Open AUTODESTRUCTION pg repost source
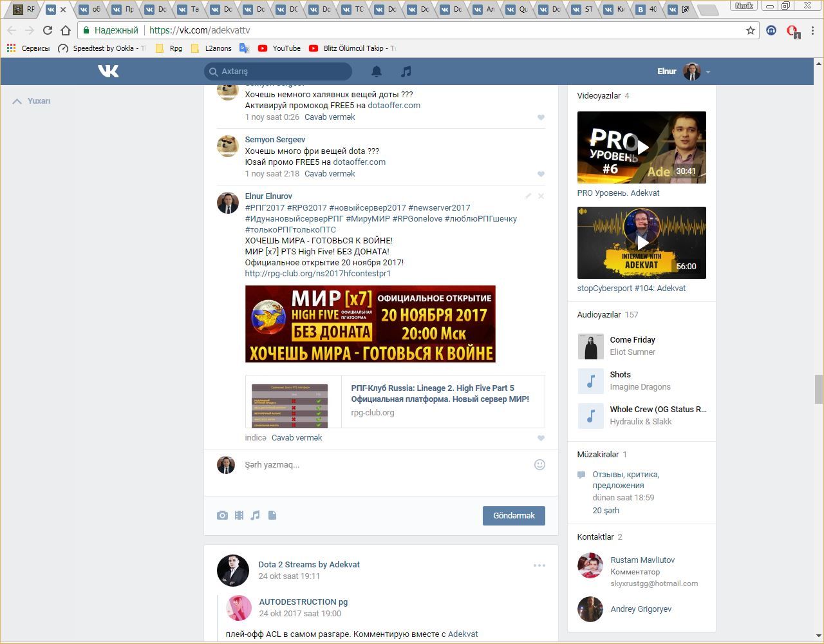The height and width of the screenshot is (644, 824). tap(303, 601)
